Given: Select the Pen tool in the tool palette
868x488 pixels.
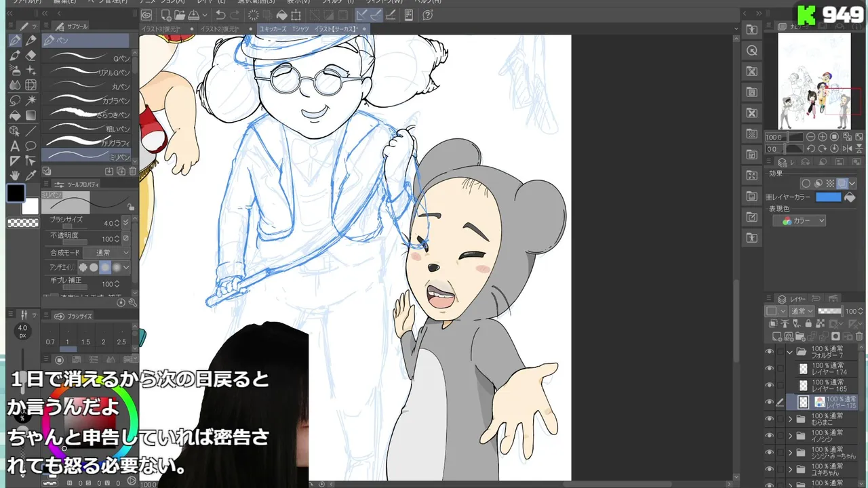Looking at the screenshot, I should (x=15, y=41).
